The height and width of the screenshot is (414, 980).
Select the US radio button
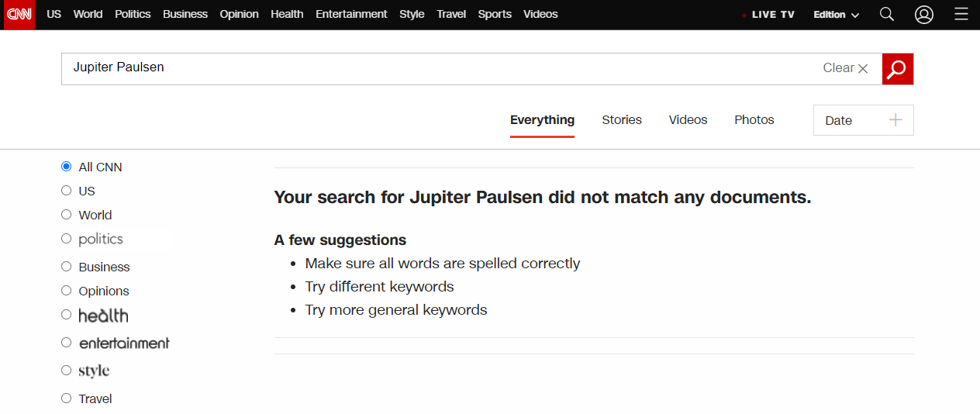(67, 191)
